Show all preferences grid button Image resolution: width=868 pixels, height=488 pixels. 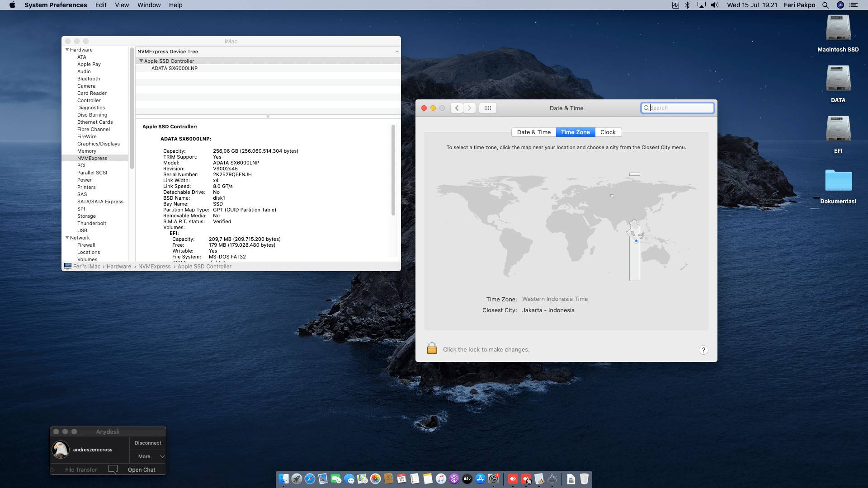tap(487, 108)
